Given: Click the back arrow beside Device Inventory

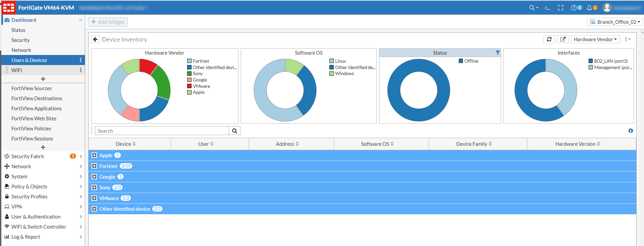Looking at the screenshot, I should pos(96,40).
